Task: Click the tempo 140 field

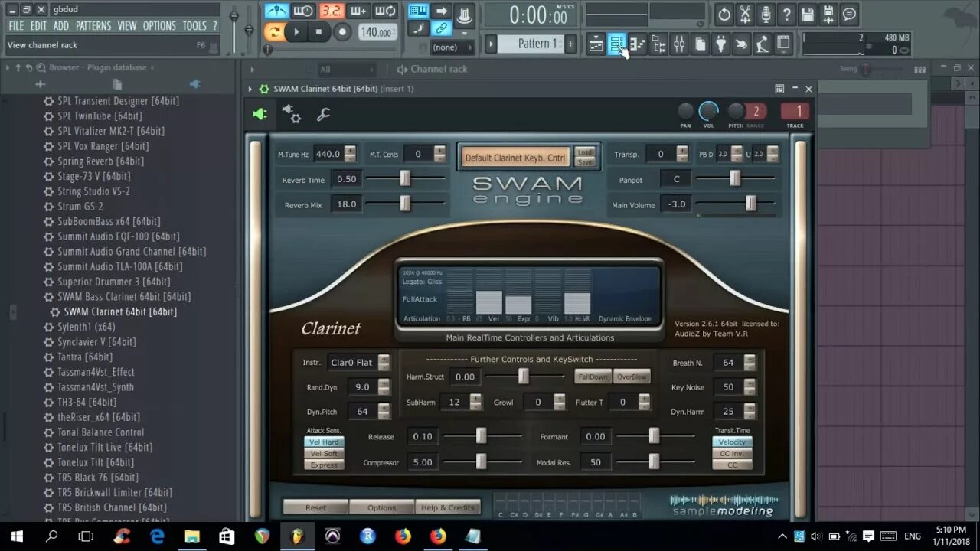Action: pos(377,32)
